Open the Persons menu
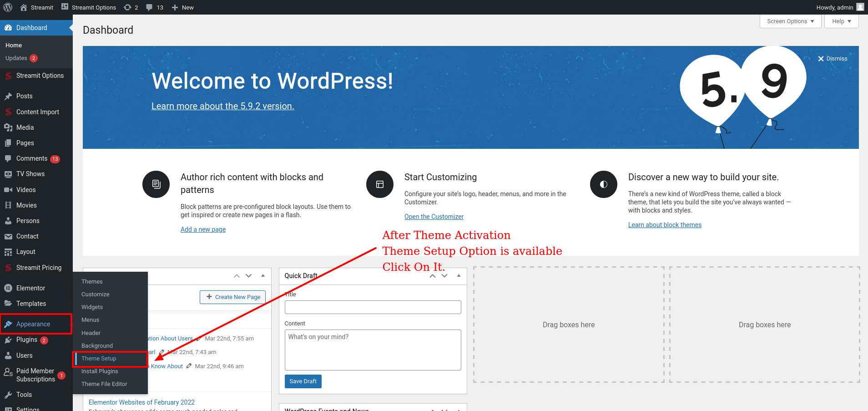868x411 pixels. point(36,221)
